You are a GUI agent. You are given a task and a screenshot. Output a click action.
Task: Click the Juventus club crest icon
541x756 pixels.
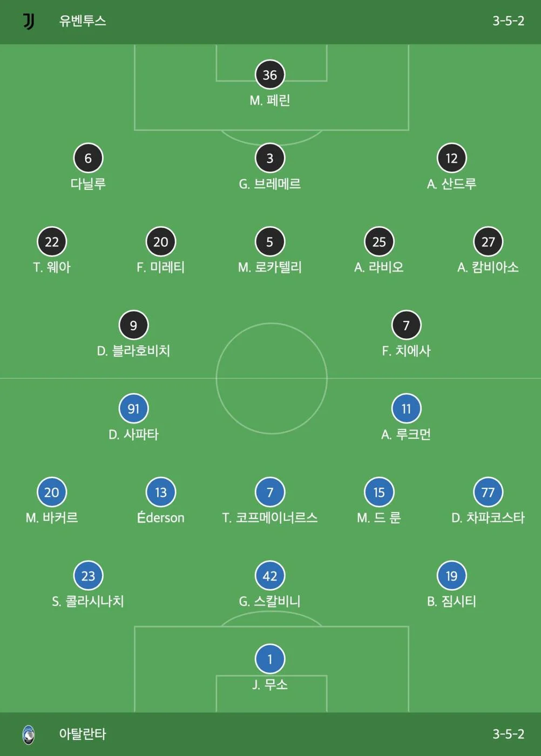click(29, 21)
